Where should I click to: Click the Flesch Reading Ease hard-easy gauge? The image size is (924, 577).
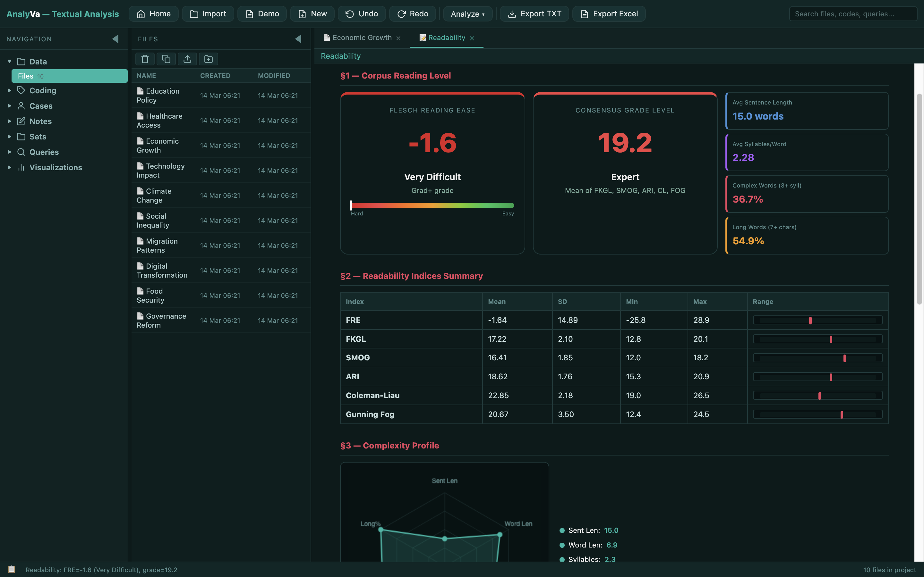pos(432,205)
